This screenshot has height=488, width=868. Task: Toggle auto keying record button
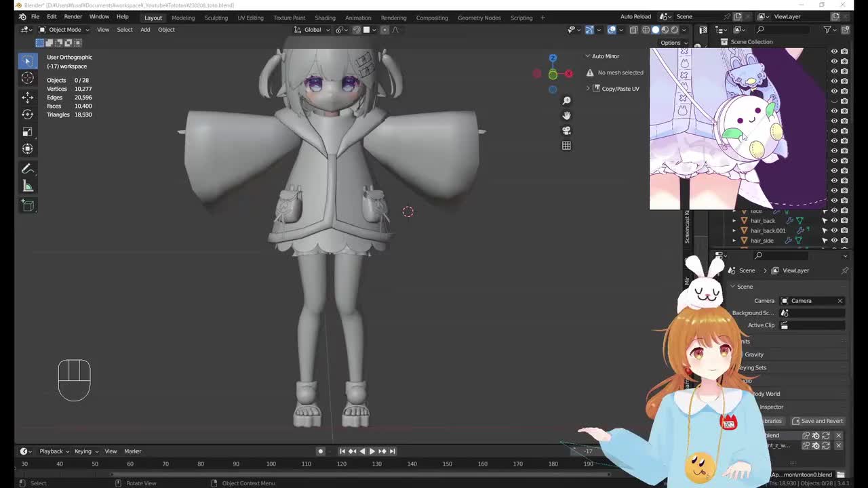[321, 451]
